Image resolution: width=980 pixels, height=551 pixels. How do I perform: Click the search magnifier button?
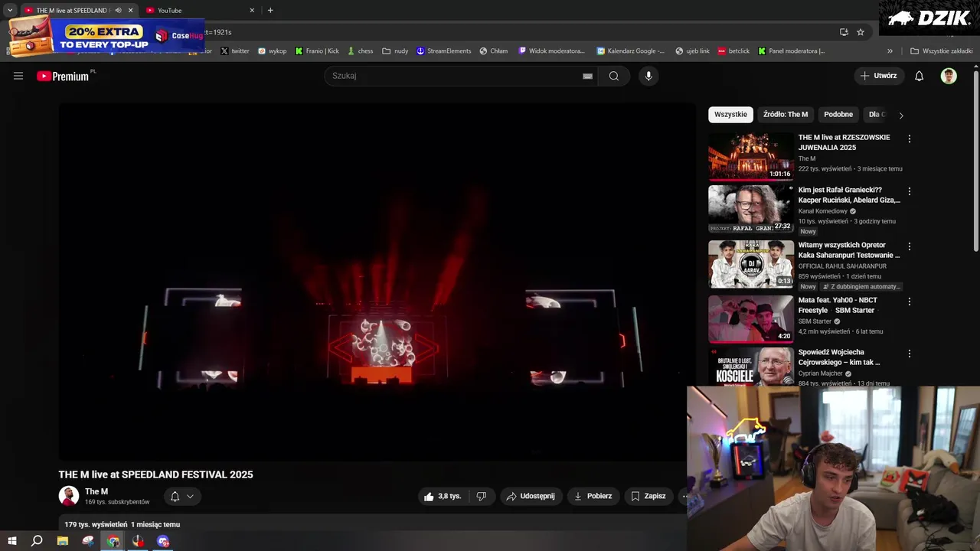tap(614, 76)
